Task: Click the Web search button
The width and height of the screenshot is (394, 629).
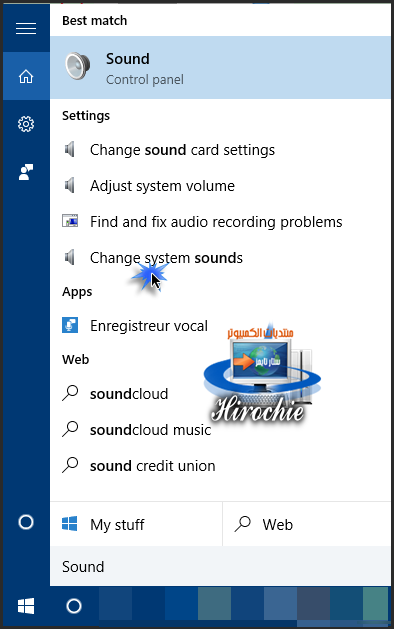Action: click(x=307, y=524)
